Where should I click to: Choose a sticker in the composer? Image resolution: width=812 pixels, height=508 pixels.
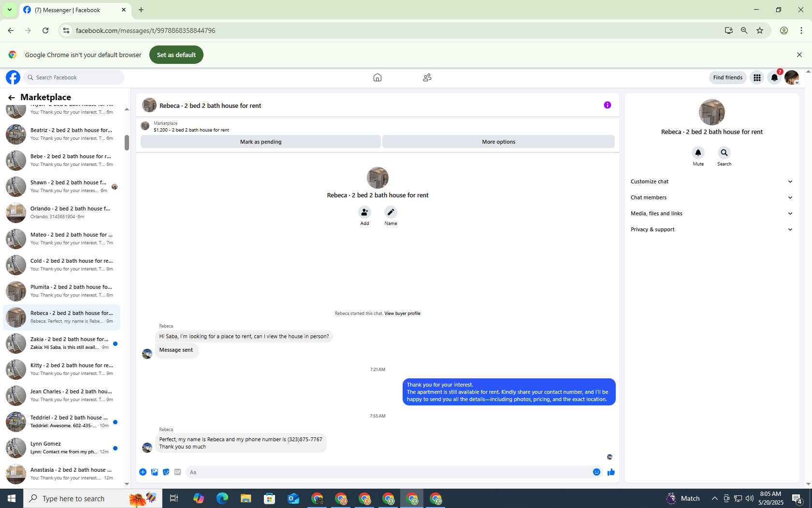[166, 472]
